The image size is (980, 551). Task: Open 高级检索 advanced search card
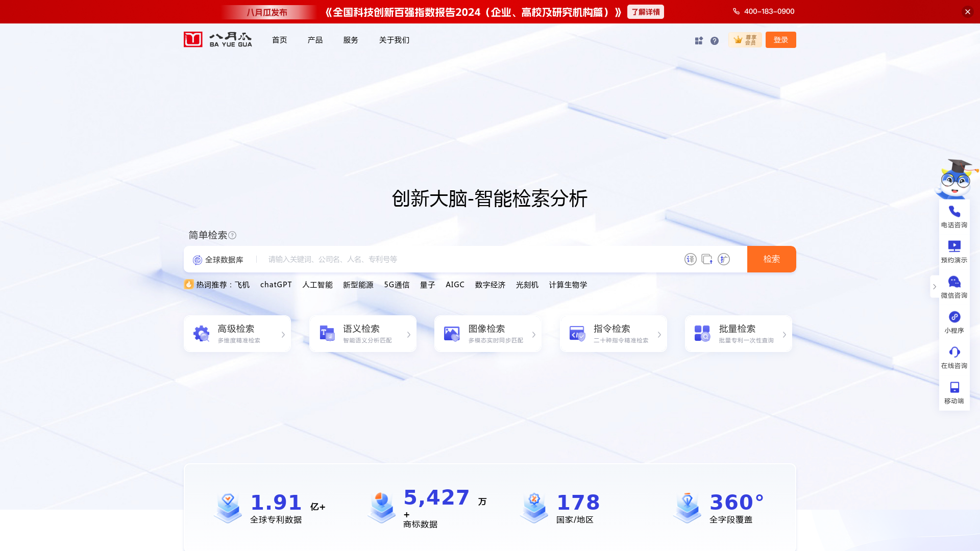click(237, 334)
